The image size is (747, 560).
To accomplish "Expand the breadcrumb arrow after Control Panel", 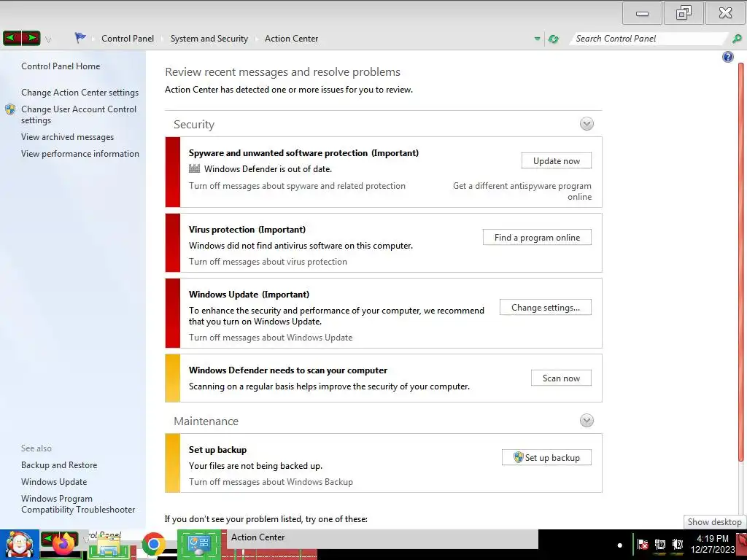I will 162,39.
